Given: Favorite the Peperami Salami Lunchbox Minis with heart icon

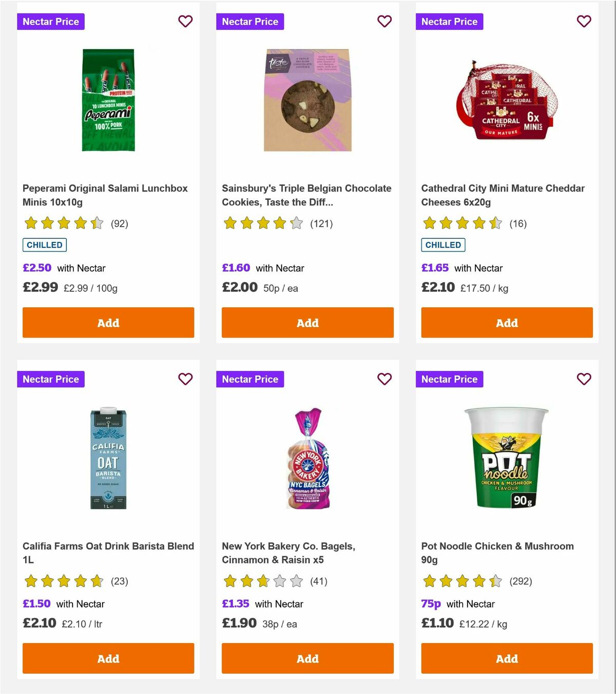Looking at the screenshot, I should tap(185, 22).
